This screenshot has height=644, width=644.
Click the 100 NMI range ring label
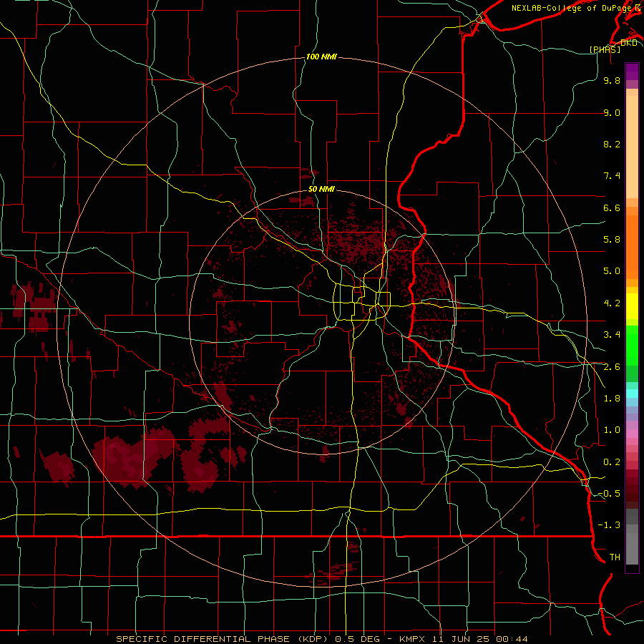tap(321, 57)
